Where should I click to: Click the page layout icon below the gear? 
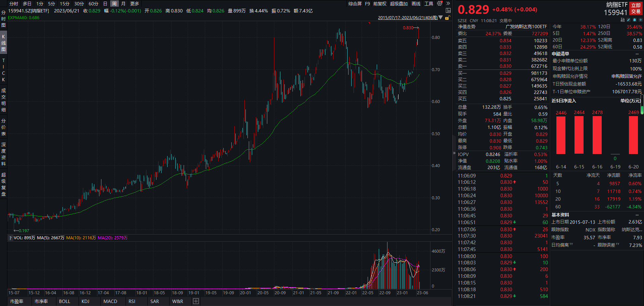[448, 10]
